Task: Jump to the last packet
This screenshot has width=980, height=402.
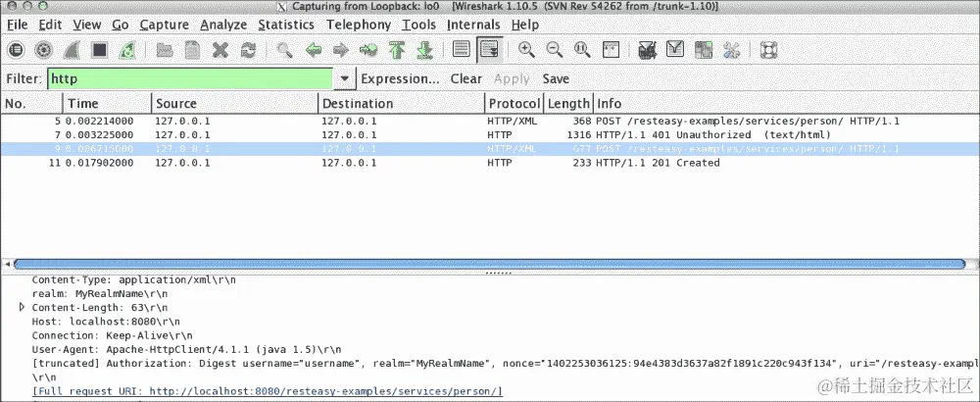Action: pyautogui.click(x=425, y=49)
